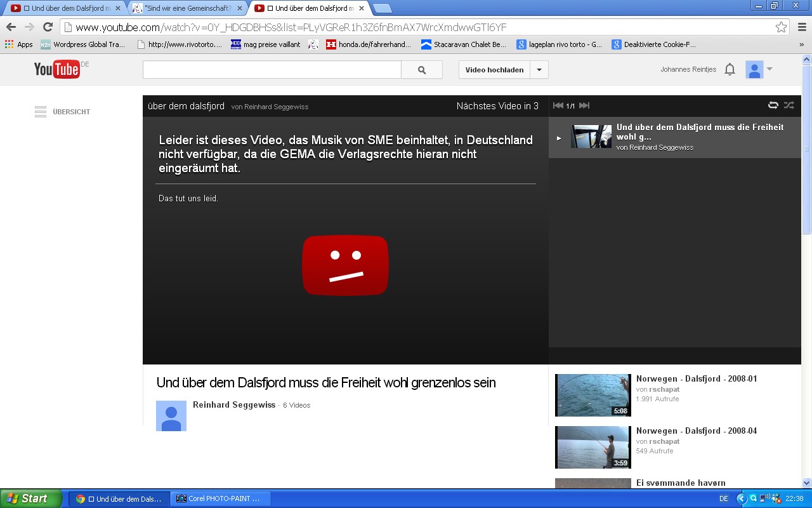Bookmark this page with the star icon
The width and height of the screenshot is (812, 508).
pos(781,27)
